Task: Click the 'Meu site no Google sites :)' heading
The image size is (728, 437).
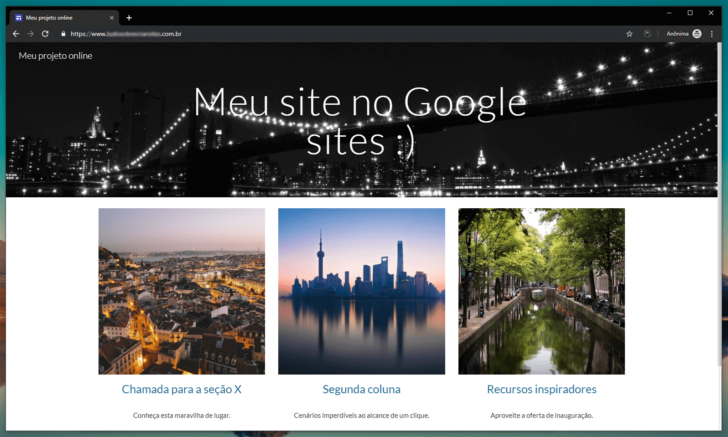Action: tap(360, 122)
